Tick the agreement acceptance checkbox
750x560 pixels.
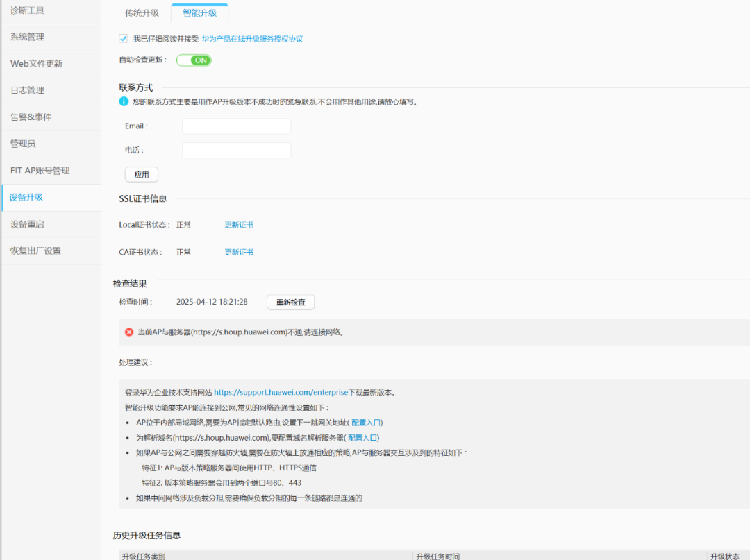click(x=124, y=39)
